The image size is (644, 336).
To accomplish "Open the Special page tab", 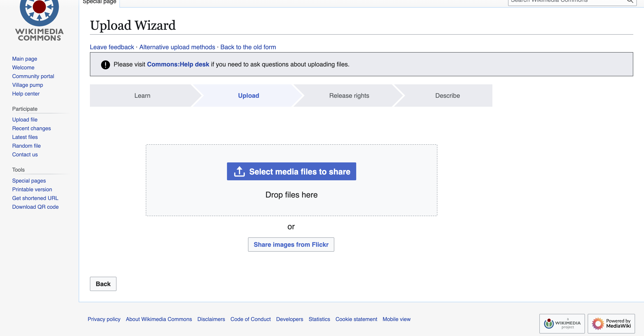I will [x=100, y=2].
